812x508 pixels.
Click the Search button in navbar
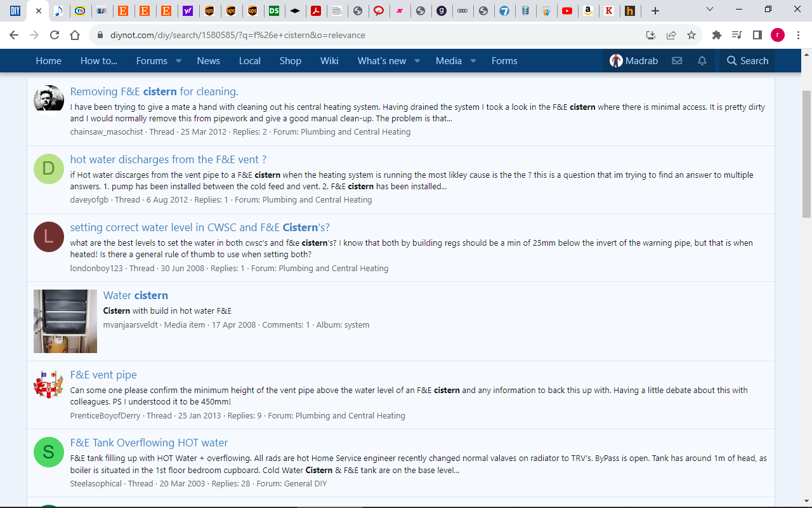click(x=747, y=61)
